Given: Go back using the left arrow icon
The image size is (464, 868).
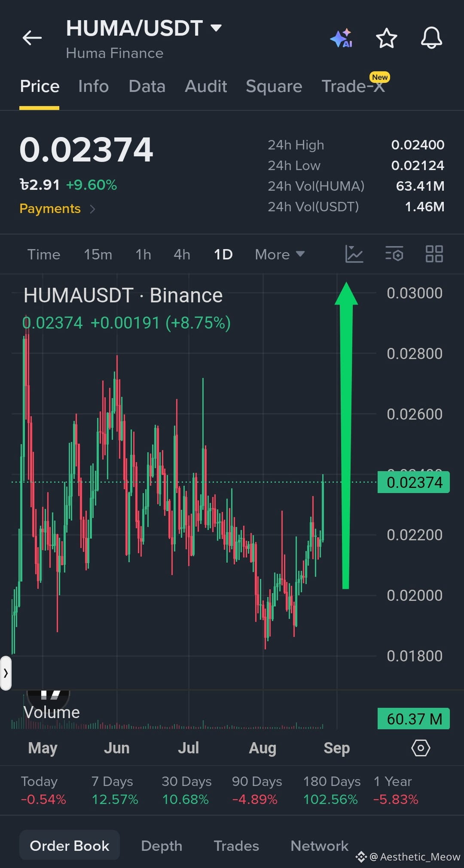Looking at the screenshot, I should (x=32, y=38).
